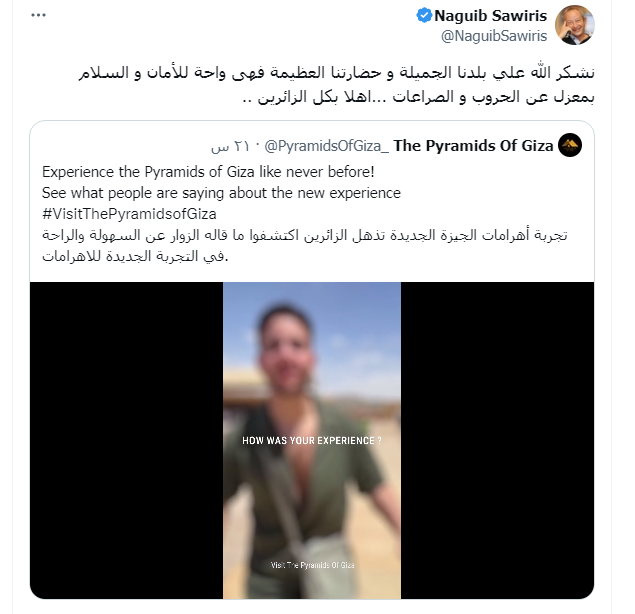Screen dimensions: 635x614
Task: Play the embedded pyramids video
Action: click(x=312, y=440)
